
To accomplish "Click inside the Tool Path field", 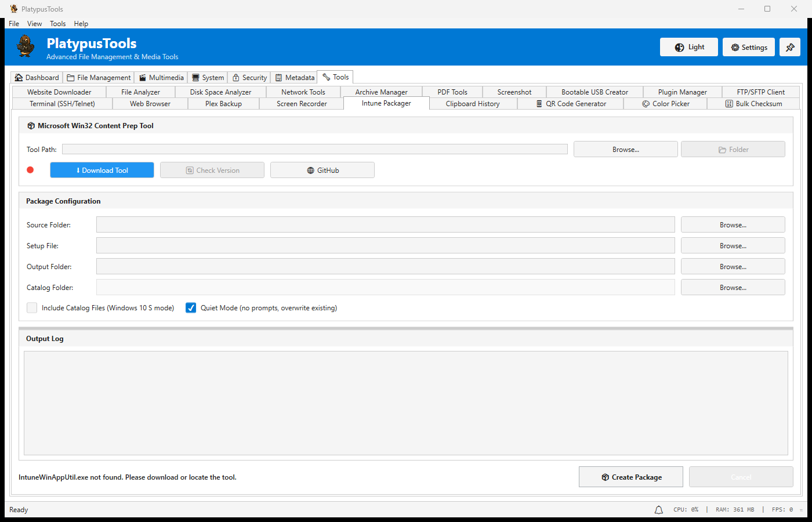I will [x=315, y=148].
